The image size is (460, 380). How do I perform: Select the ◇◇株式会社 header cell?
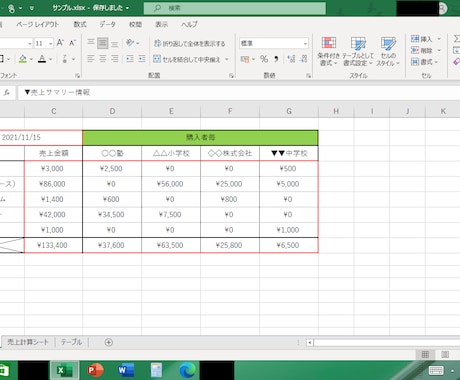pos(230,153)
